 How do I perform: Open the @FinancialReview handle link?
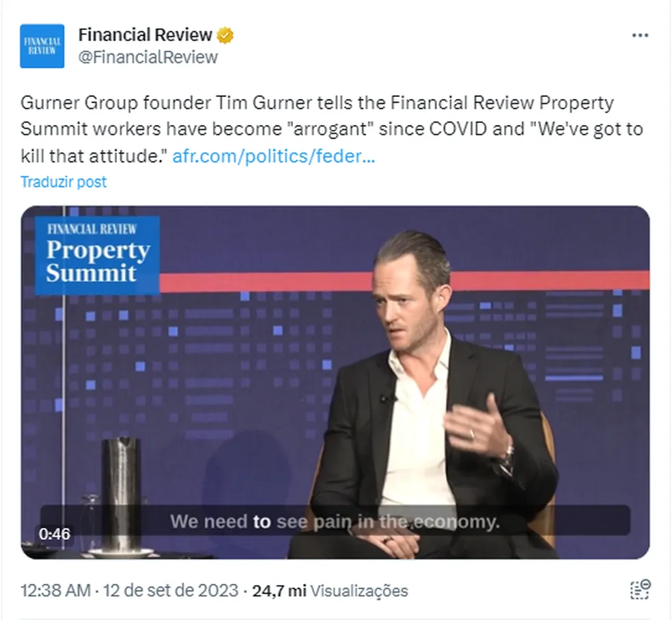(x=148, y=57)
